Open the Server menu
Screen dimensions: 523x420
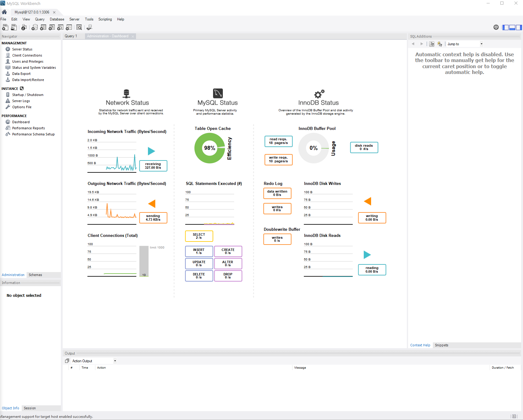click(x=74, y=19)
